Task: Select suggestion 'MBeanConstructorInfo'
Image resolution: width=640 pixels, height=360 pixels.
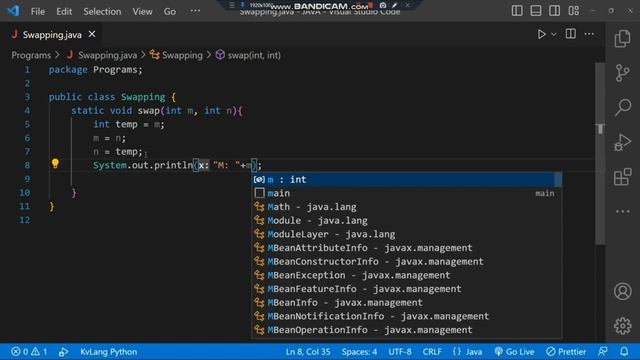Action: click(407, 262)
